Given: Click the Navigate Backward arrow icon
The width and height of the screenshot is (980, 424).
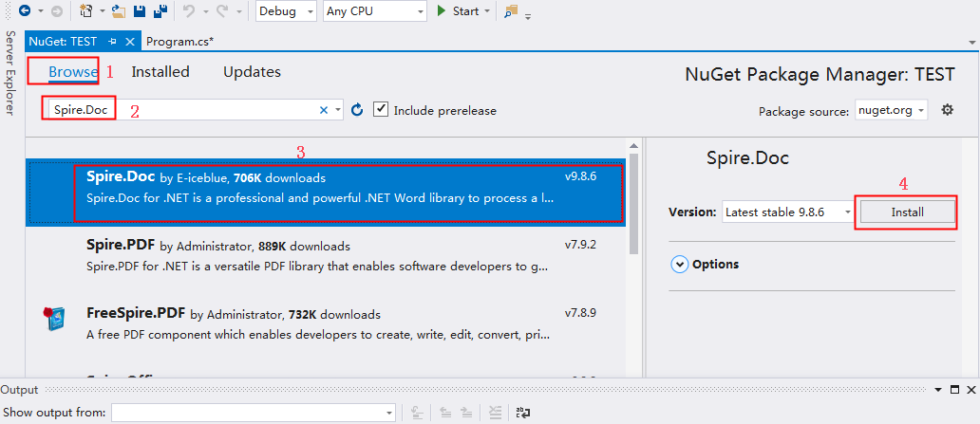Looking at the screenshot, I should coord(26,10).
